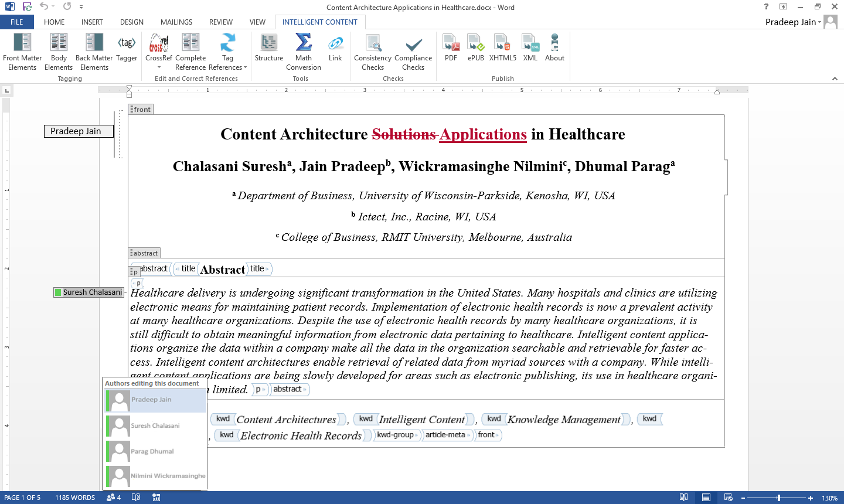Click the kwd-group closing tag
Image resolution: width=844 pixels, height=504 pixels.
pyautogui.click(x=397, y=435)
